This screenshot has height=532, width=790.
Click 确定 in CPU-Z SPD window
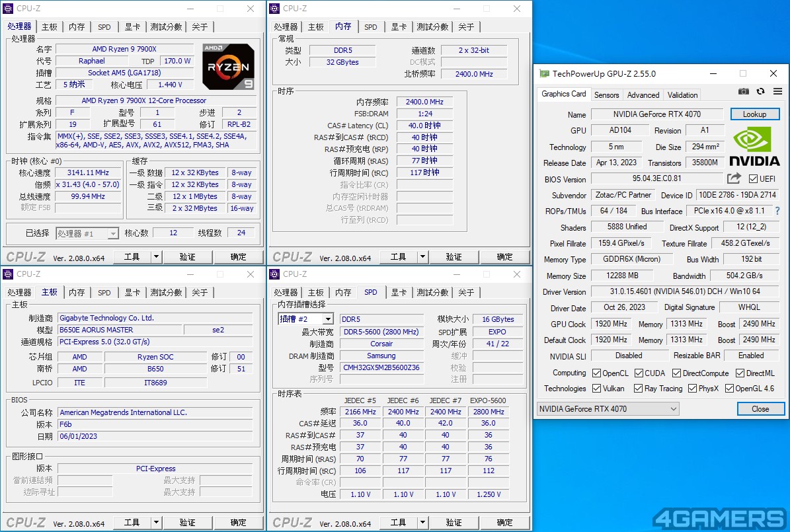pyautogui.click(x=505, y=523)
